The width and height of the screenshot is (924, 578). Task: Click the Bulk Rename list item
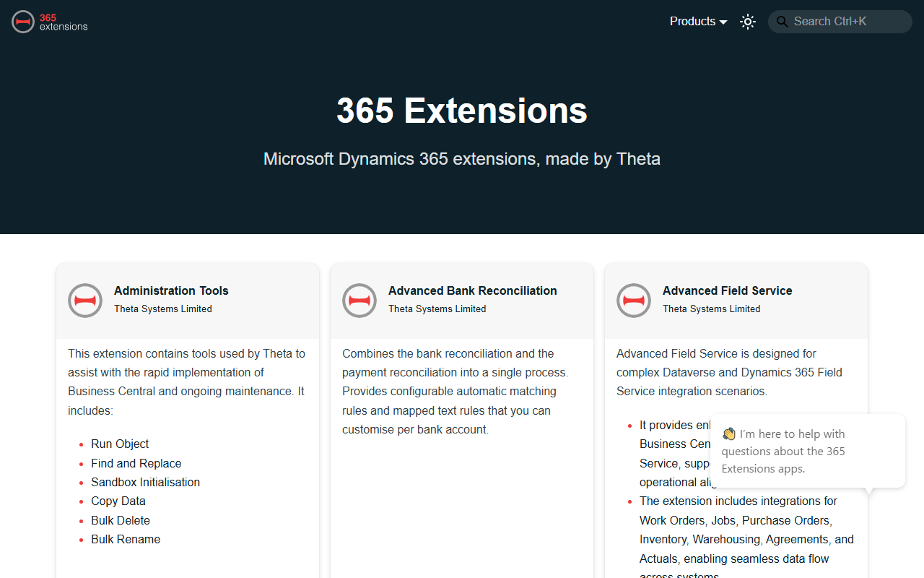tap(126, 540)
